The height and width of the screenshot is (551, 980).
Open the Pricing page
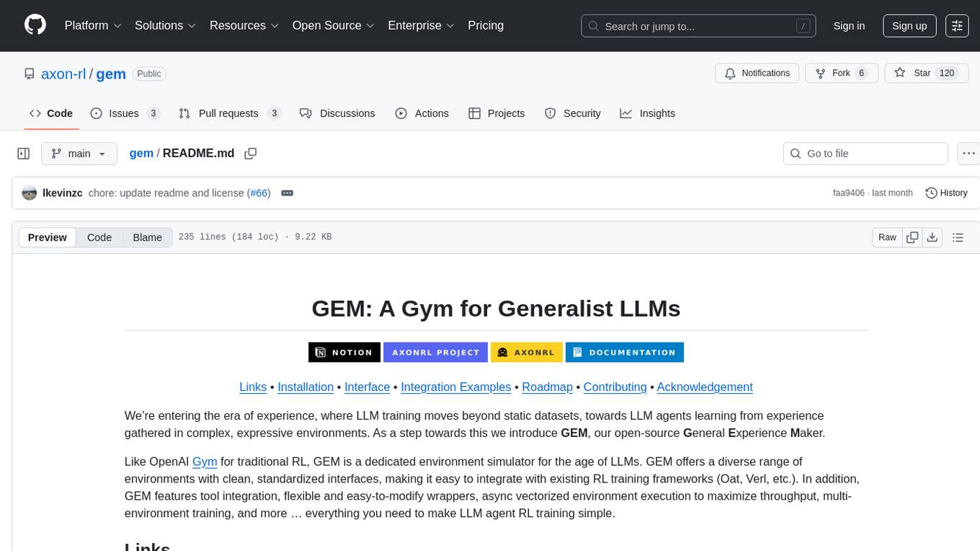pyautogui.click(x=486, y=25)
